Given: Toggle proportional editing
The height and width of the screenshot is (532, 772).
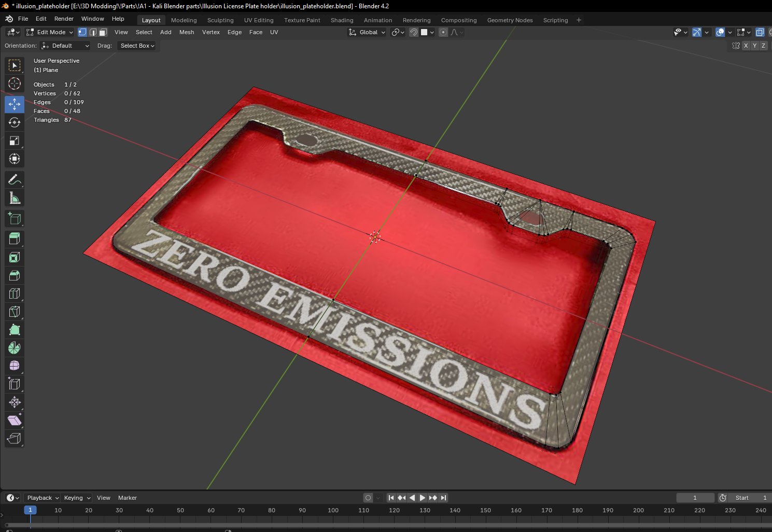Looking at the screenshot, I should pos(443,32).
